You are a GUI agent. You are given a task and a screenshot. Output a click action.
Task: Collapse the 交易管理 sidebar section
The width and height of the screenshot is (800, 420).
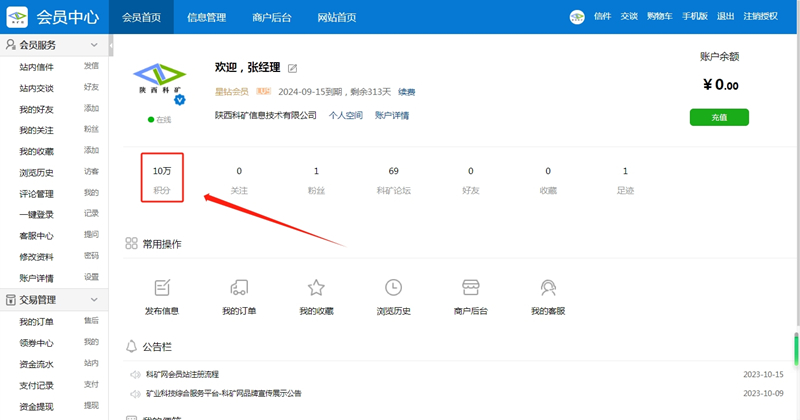[94, 300]
